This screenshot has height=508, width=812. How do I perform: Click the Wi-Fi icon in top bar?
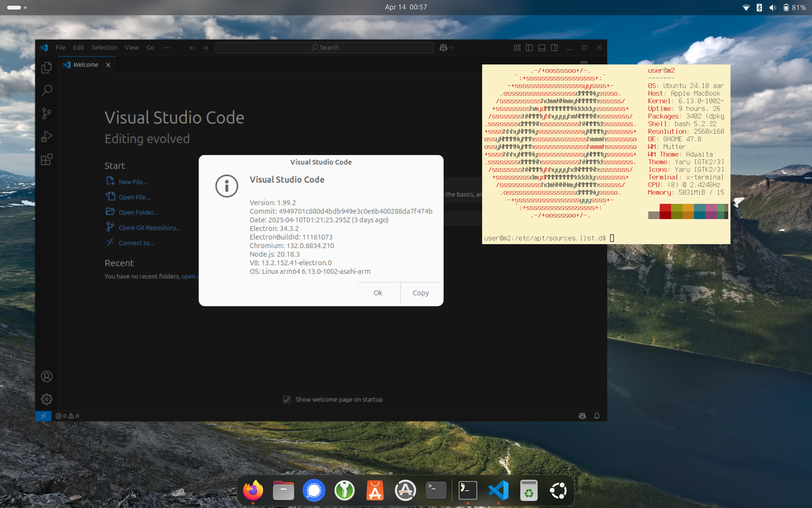746,7
